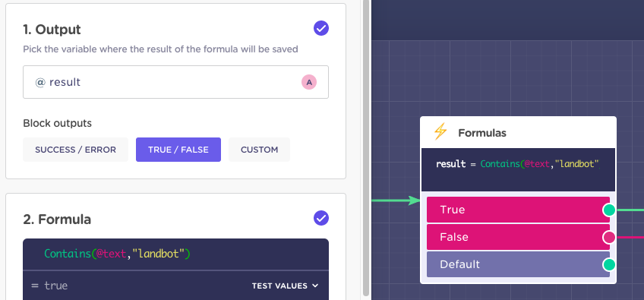Click the Formulas block title
Image resolution: width=644 pixels, height=300 pixels.
tap(482, 133)
